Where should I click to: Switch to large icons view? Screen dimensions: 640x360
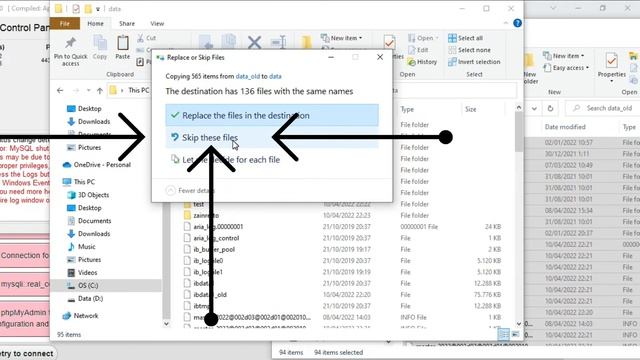coord(516,335)
